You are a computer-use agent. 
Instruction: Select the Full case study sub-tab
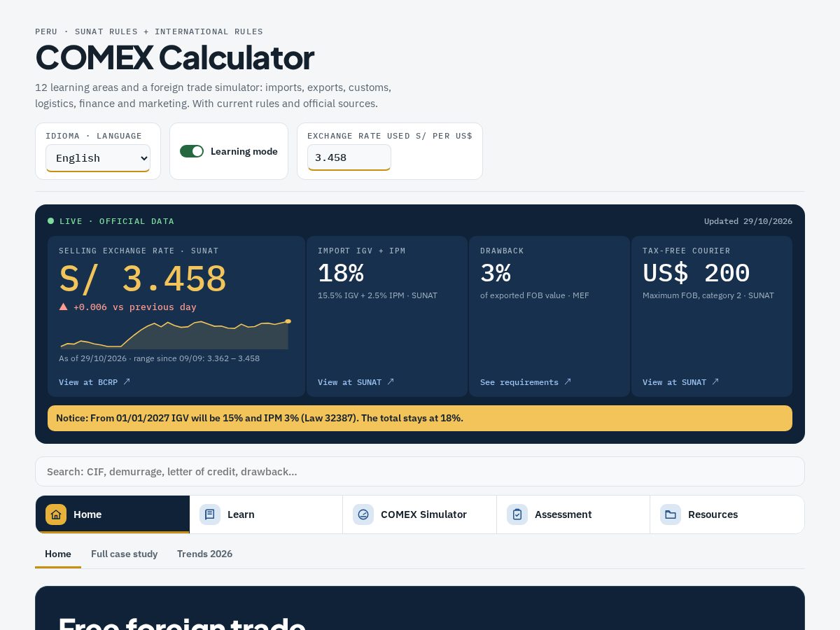[125, 554]
